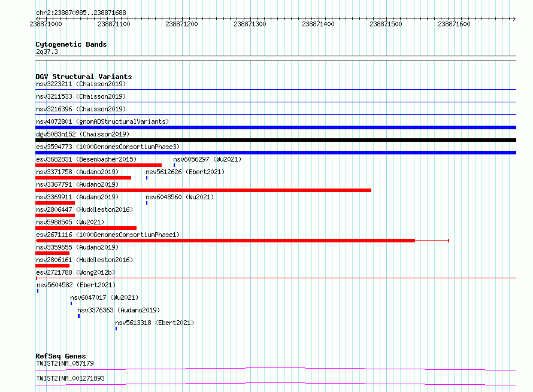Open nsv3376363 (Audano2019) variant label
The image size is (533, 392).
[x=119, y=310]
